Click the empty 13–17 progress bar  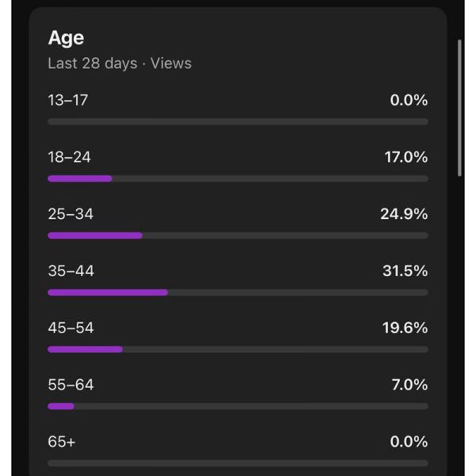click(x=238, y=121)
